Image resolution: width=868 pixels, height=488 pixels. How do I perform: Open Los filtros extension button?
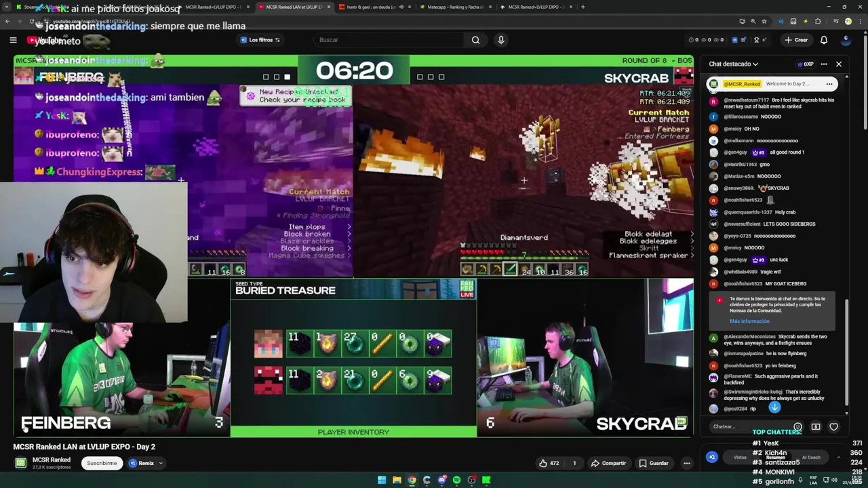coord(261,40)
